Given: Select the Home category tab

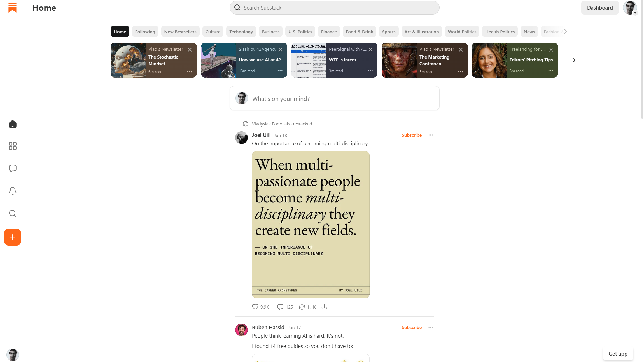Looking at the screenshot, I should [120, 32].
